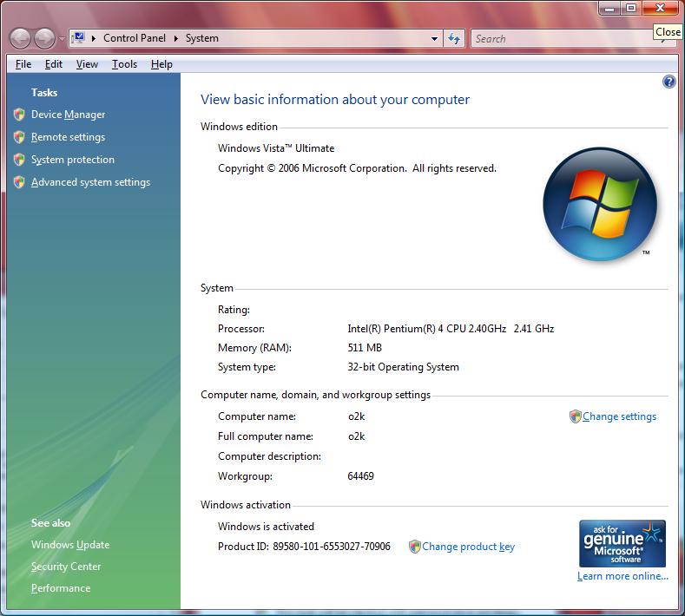
Task: Click the 511 MB memory value
Action: [x=365, y=348]
